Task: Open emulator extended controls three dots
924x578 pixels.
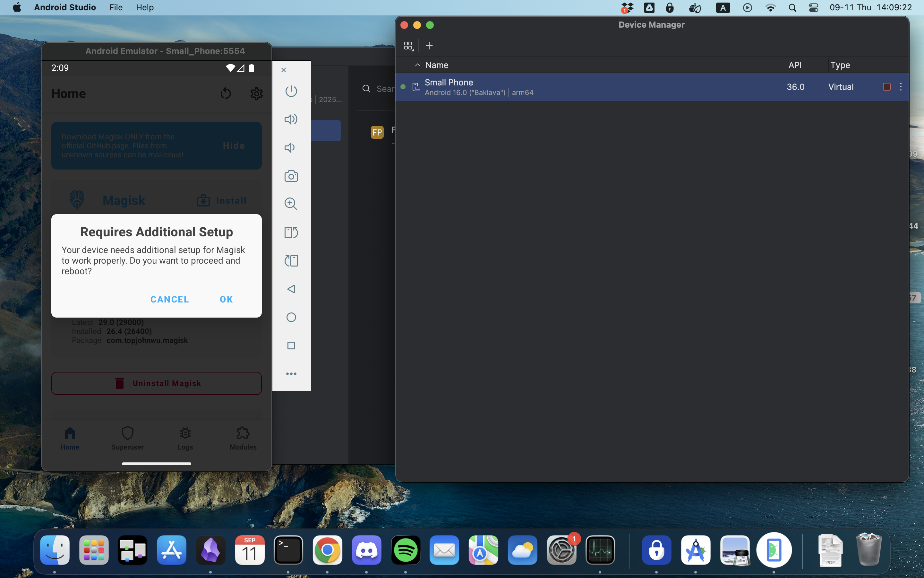Action: (291, 374)
